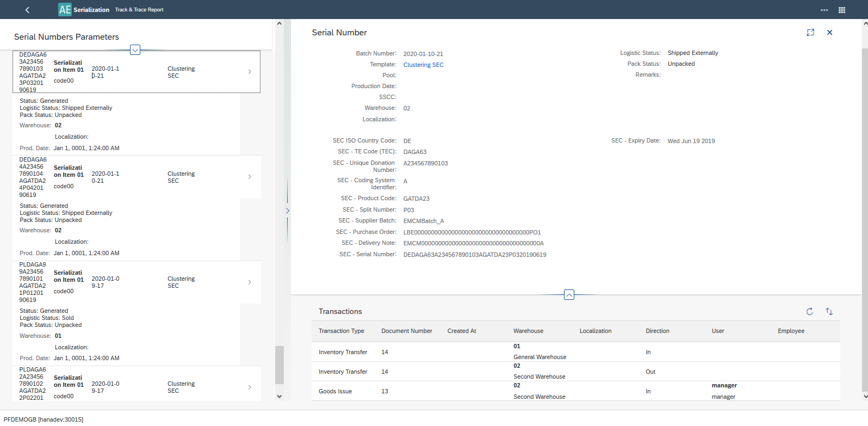Image resolution: width=868 pixels, height=426 pixels.
Task: Click the Document Number column header
Action: coord(406,331)
